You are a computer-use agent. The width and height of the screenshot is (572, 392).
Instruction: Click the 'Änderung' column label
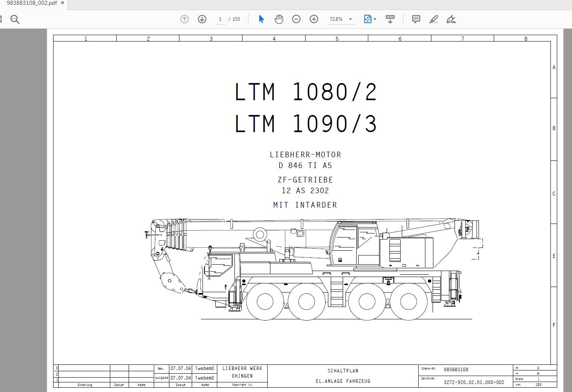tap(85, 385)
